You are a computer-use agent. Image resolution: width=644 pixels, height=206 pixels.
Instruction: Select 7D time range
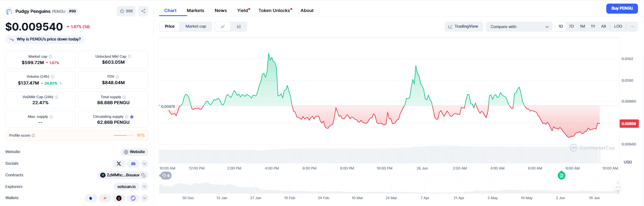(x=571, y=26)
